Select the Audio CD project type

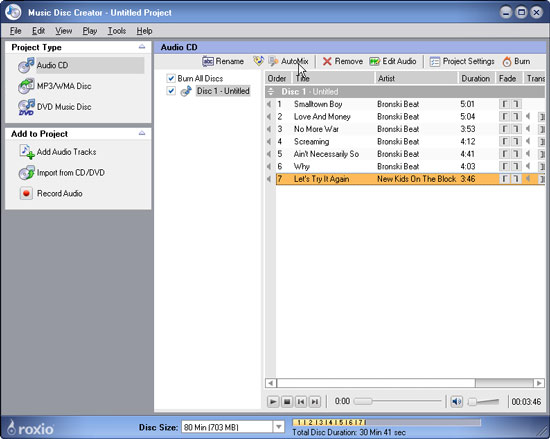[81, 65]
